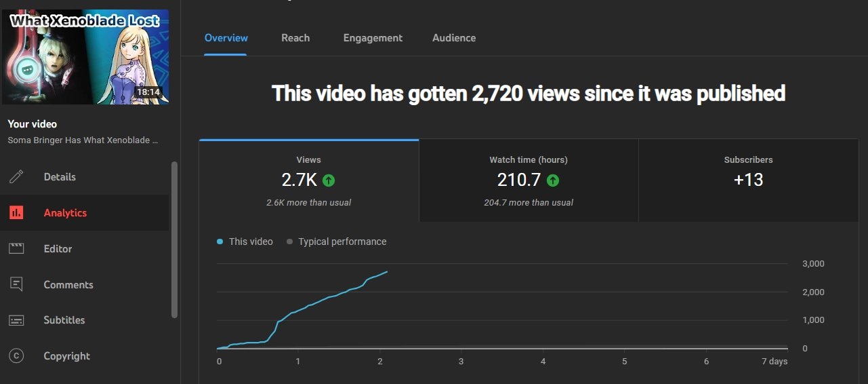Show the Subscribers +13 metric card
Viewport: 868px width, 384px height.
tap(748, 180)
